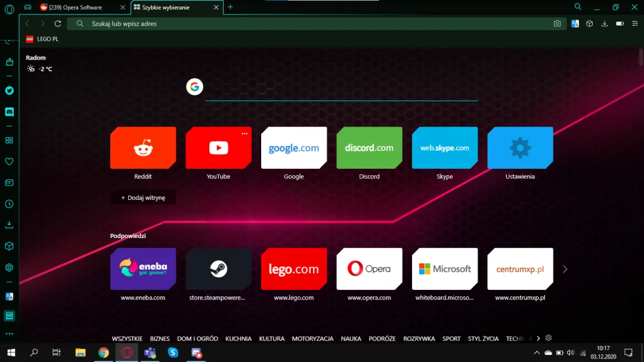
Task: Open the GX Corner gamepad icon
Action: pos(27,7)
